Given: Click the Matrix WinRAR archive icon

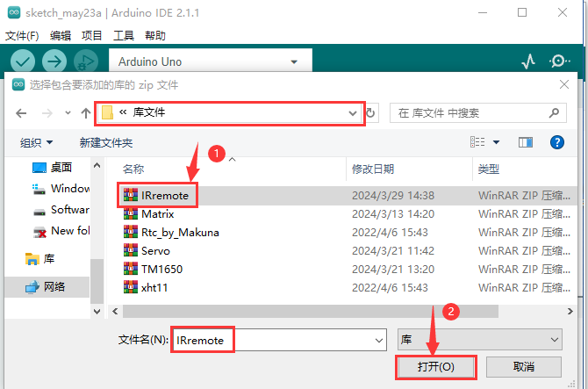Looking at the screenshot, I should 131,213.
